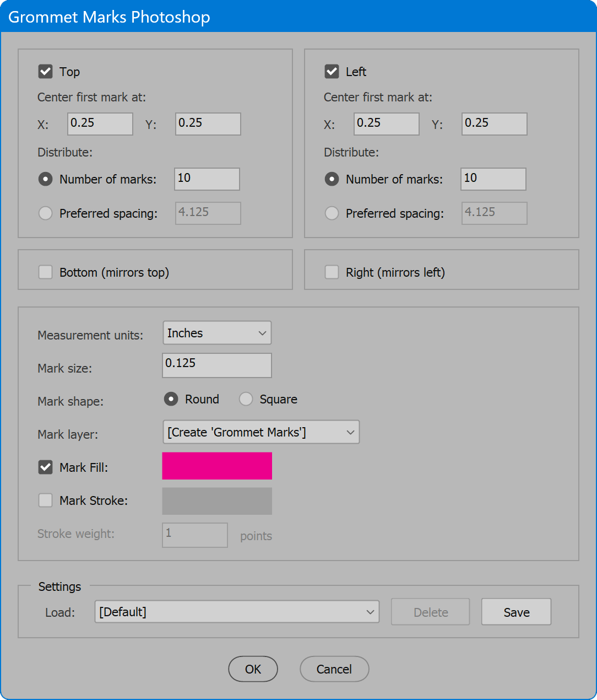Select Preferred spacing radio in Top section

click(x=45, y=213)
